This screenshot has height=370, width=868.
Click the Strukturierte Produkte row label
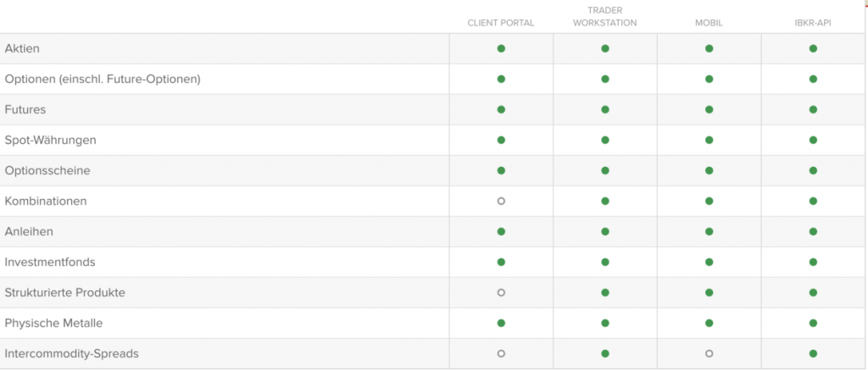click(x=64, y=293)
